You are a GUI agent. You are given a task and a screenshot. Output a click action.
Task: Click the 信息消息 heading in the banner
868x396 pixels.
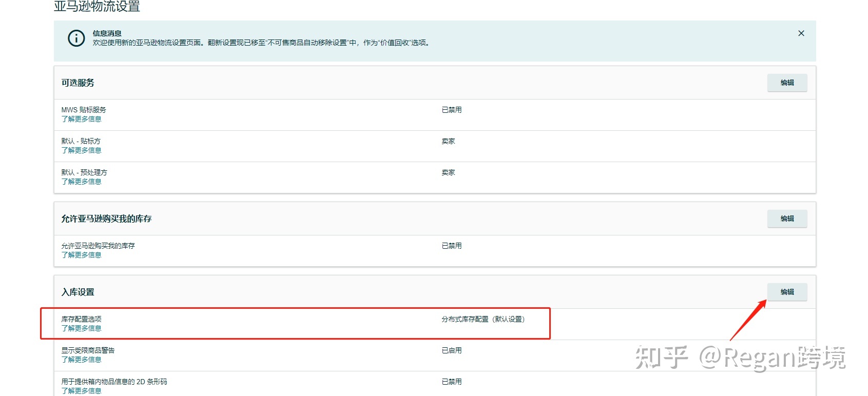[x=107, y=33]
